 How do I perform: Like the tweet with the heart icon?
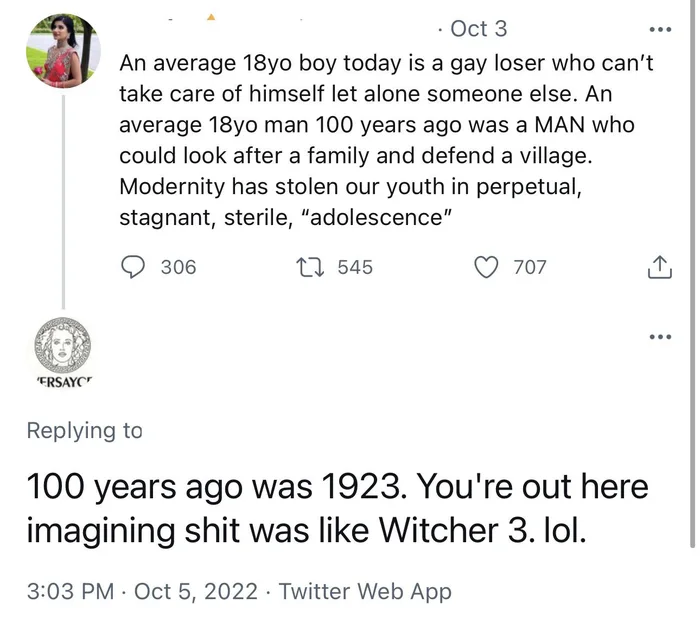click(485, 267)
